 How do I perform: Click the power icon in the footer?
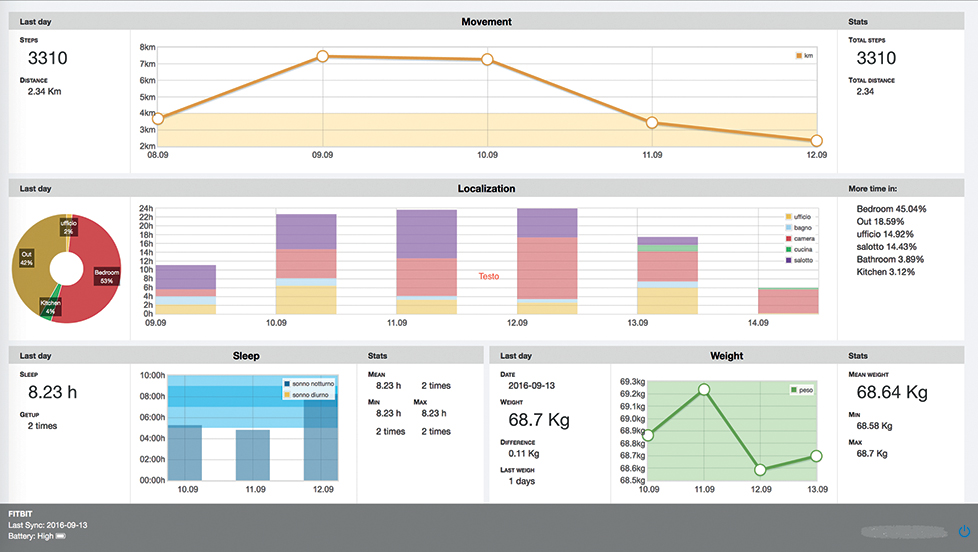(x=964, y=532)
